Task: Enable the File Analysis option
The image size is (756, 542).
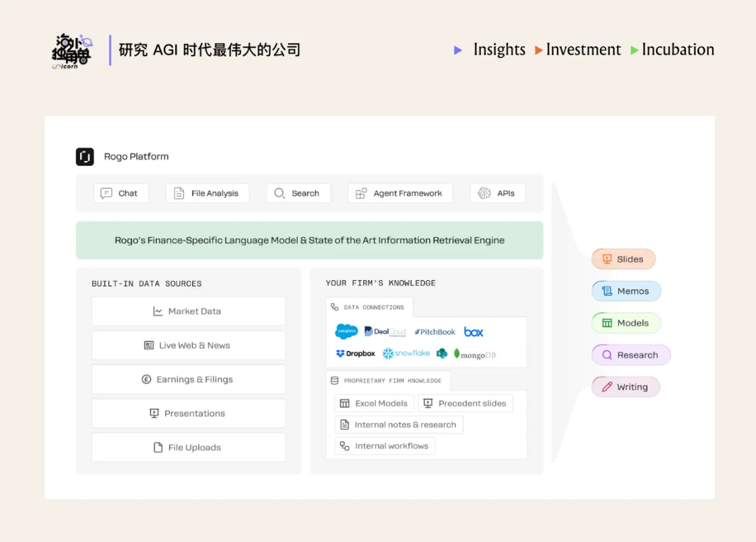Action: click(207, 192)
